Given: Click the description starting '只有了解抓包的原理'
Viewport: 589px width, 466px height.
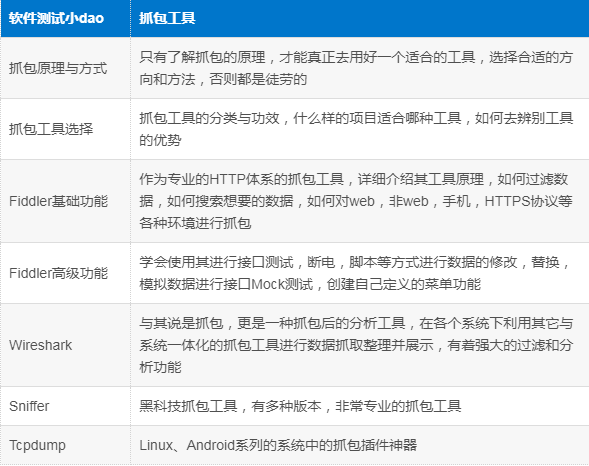Looking at the screenshot, I should (356, 68).
